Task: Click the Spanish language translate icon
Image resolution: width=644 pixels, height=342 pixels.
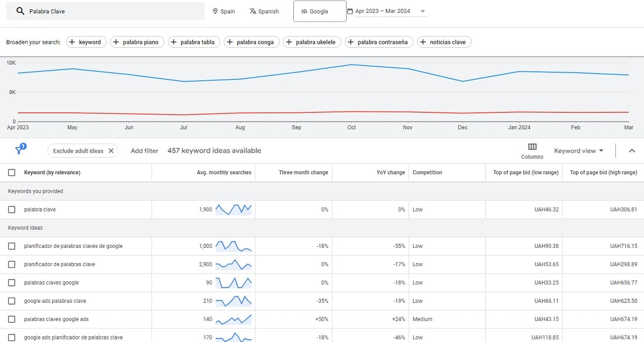Action: coord(253,12)
